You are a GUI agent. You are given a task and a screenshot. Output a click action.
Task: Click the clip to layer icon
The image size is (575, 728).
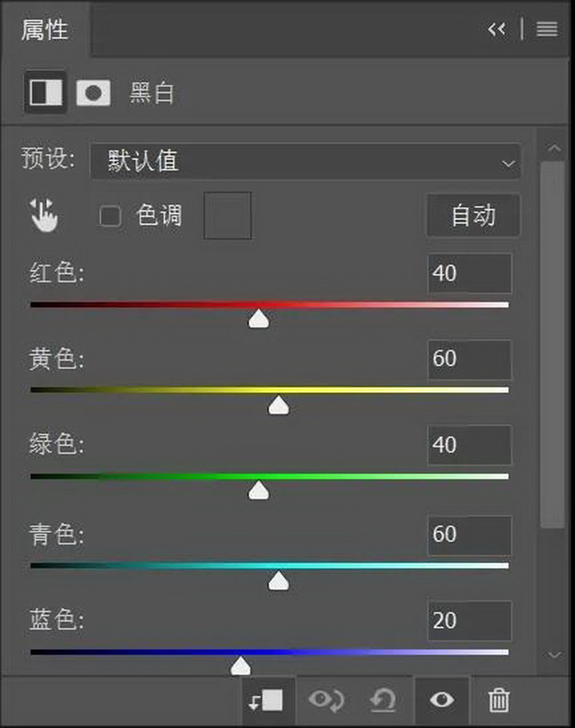click(x=266, y=699)
